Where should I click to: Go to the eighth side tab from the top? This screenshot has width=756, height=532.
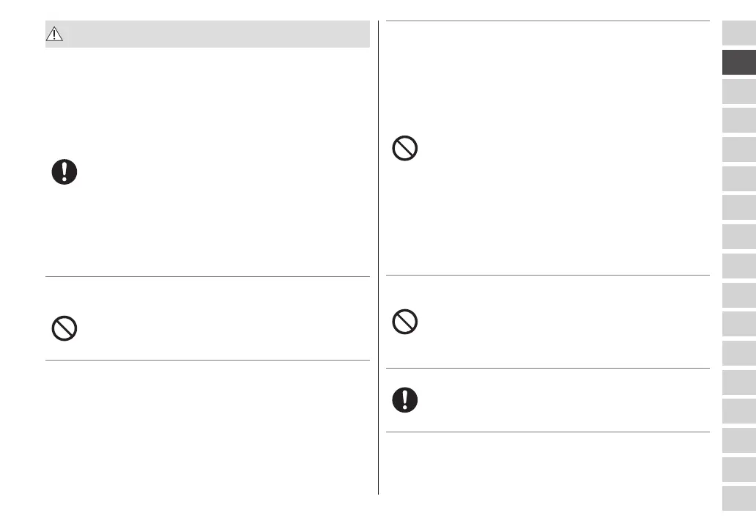738,237
